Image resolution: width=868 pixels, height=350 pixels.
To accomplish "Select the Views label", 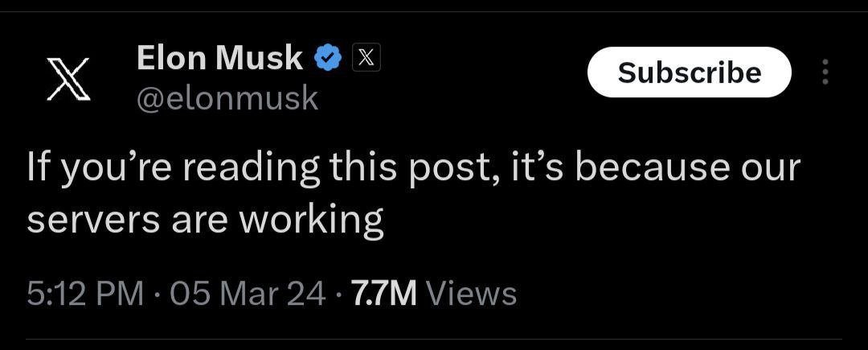I will click(473, 294).
